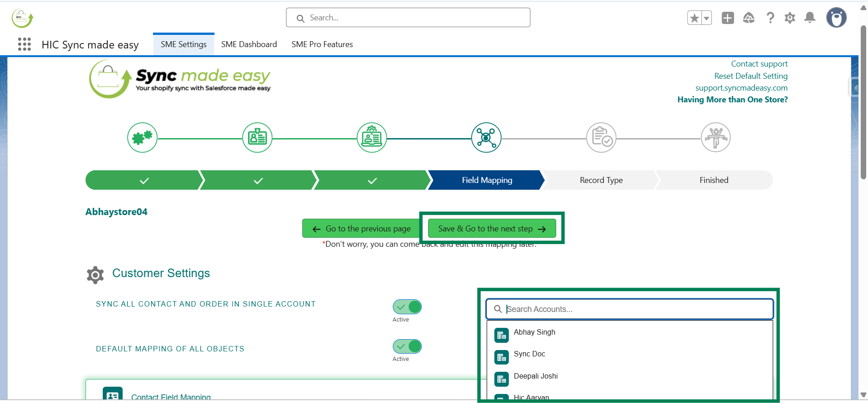Click the first setup step gears icon
Viewport: 868px width, 403px height.
pos(143,138)
